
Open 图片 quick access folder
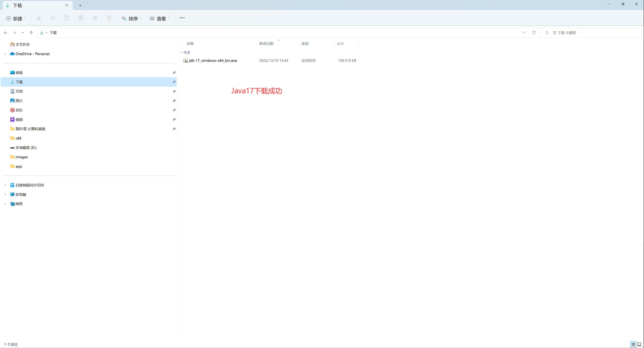[x=16, y=101]
